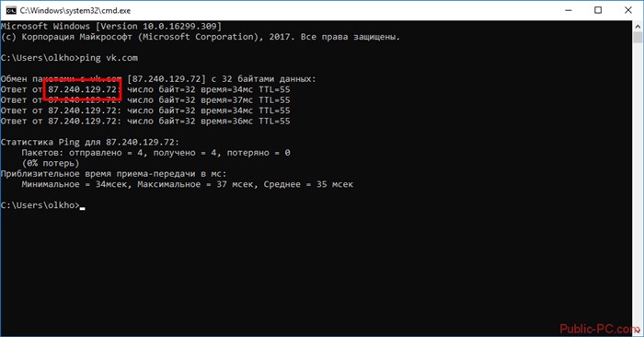
Task: Minimize the cmd.exe window
Action: [569, 10]
